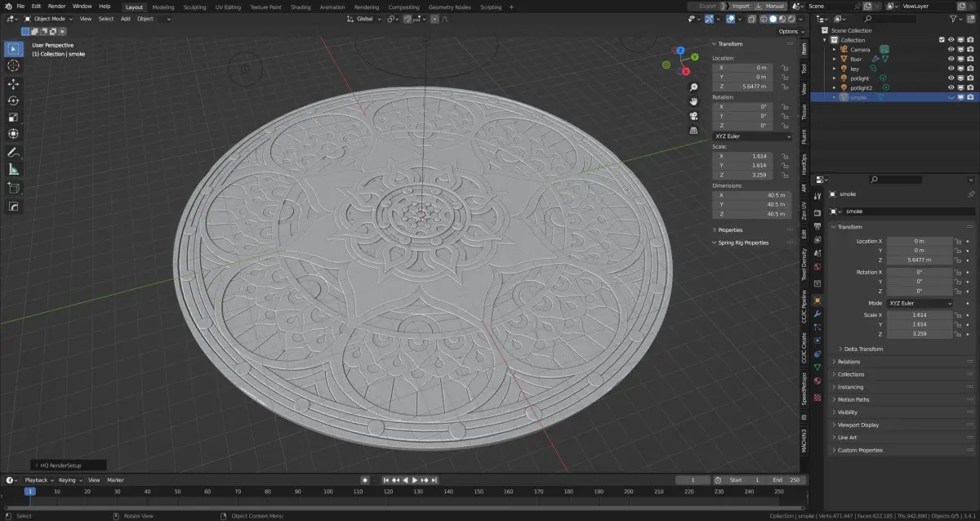The image size is (980, 521).
Task: Toggle the camera view icon
Action: point(693,116)
